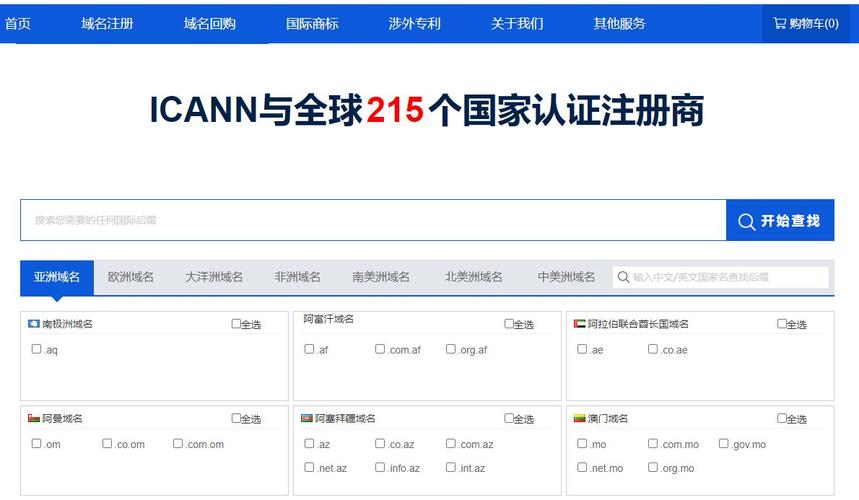859x500 pixels.
Task: Tick the .om checkbox
Action: [x=36, y=444]
